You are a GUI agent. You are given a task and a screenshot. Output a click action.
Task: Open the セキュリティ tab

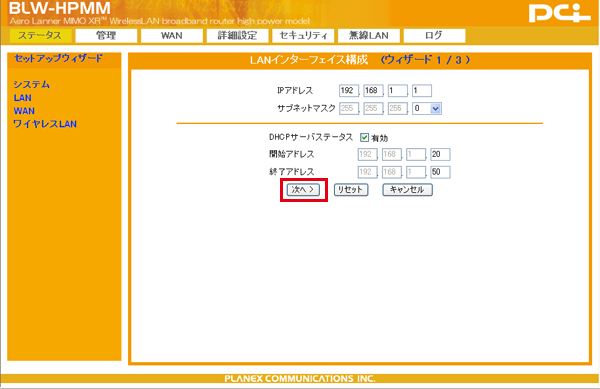303,36
